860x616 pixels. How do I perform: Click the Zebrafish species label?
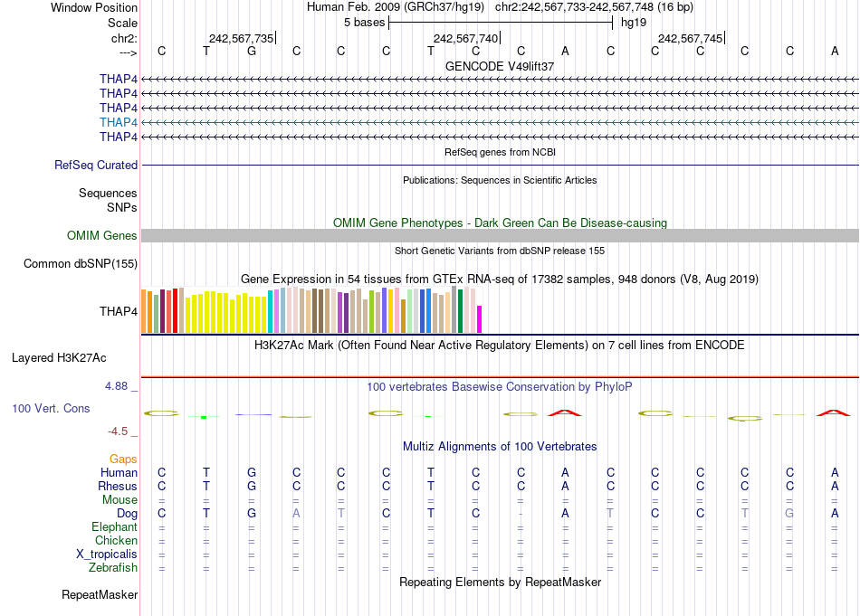(x=113, y=568)
